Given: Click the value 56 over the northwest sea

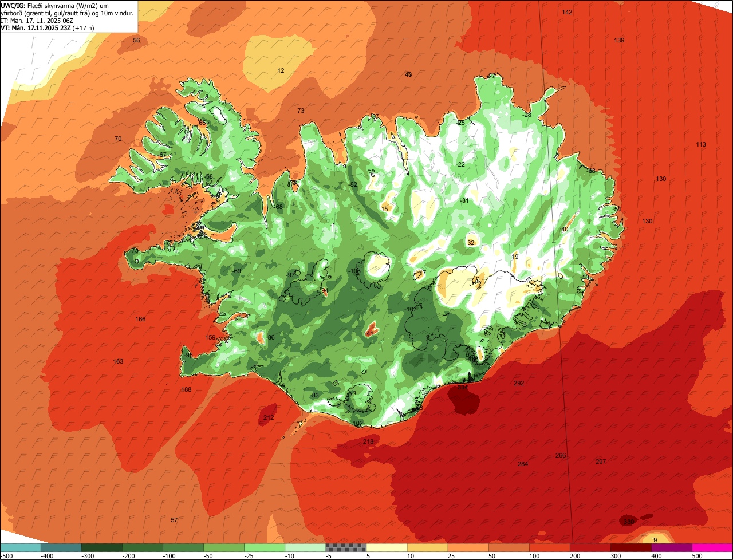Looking at the screenshot, I should click(136, 40).
